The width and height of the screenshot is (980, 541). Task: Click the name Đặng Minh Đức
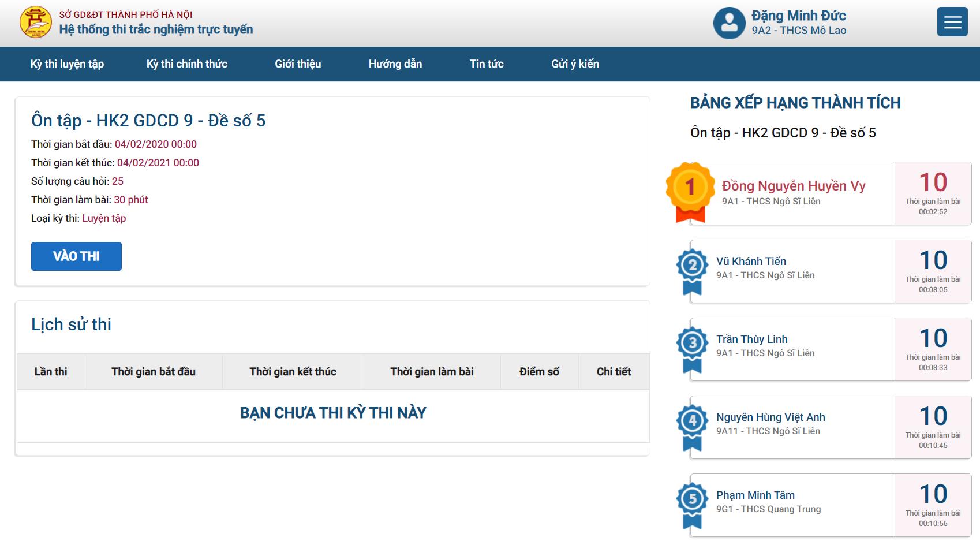pos(798,16)
